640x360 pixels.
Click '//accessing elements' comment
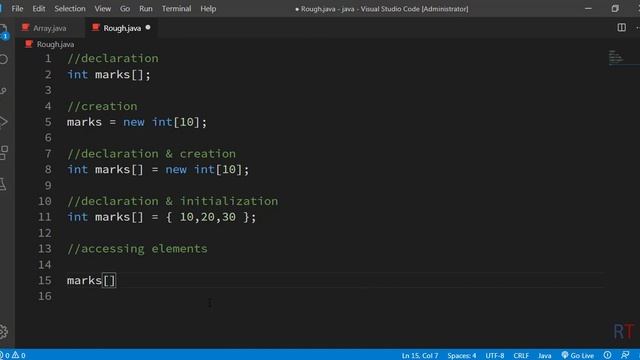[x=137, y=249]
